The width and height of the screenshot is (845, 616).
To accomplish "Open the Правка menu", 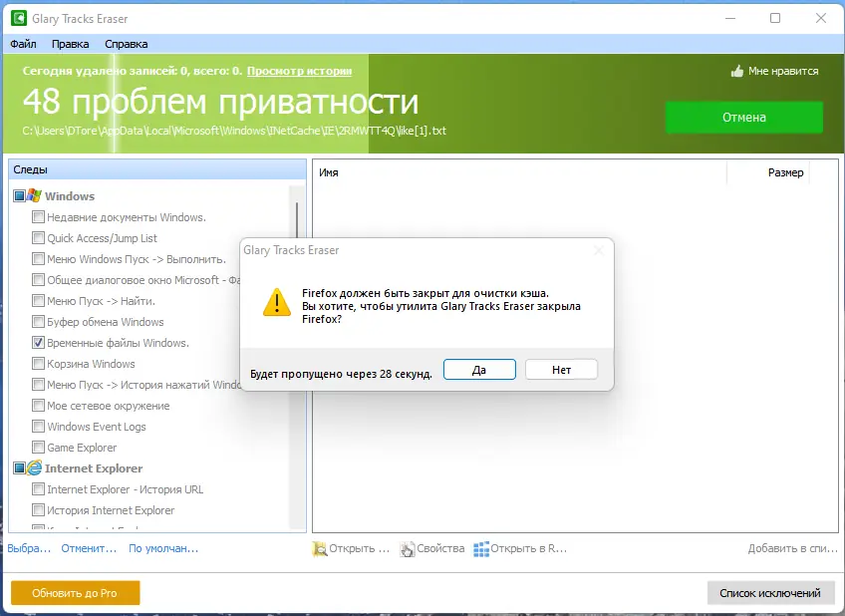I will click(70, 44).
